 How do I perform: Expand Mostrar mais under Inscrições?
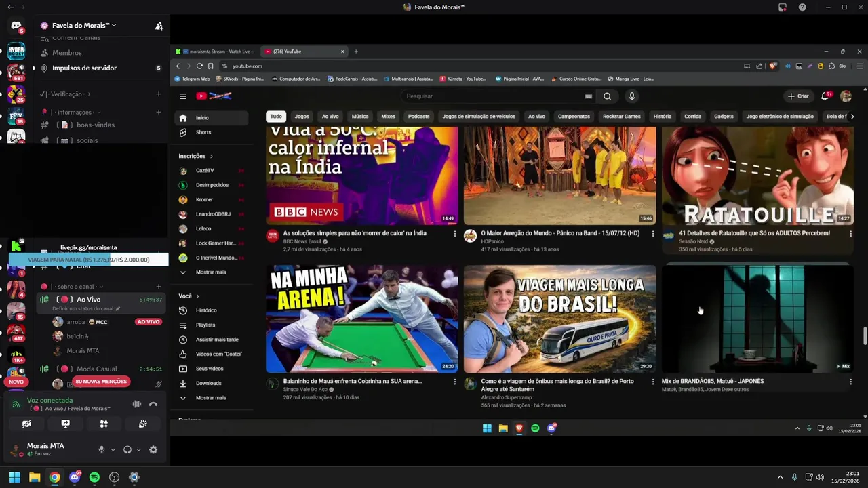[x=211, y=272]
